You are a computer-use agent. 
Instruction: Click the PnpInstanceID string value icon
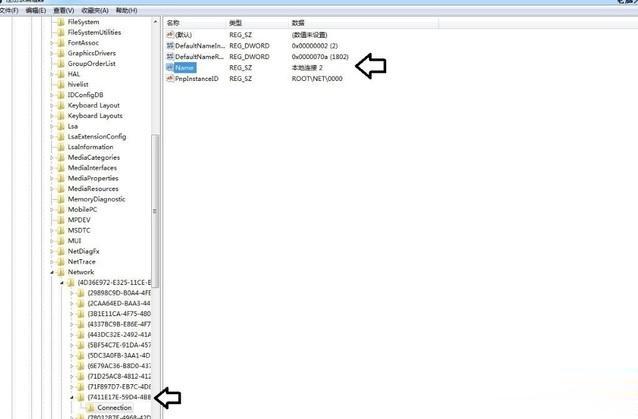click(x=170, y=79)
